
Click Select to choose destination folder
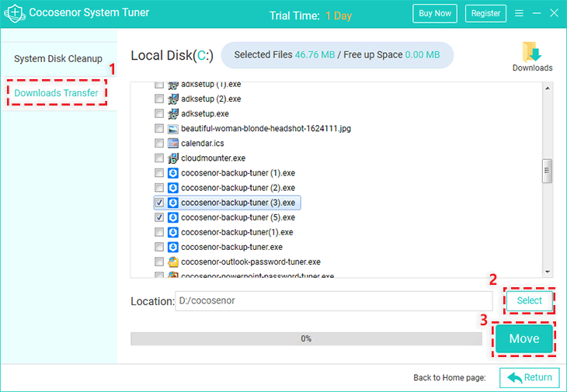pos(530,300)
